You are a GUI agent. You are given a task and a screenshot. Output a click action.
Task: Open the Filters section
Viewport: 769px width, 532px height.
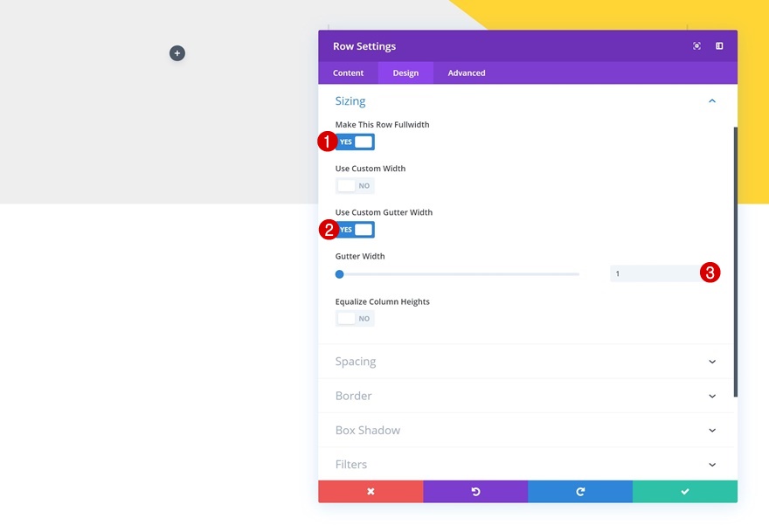(526, 464)
